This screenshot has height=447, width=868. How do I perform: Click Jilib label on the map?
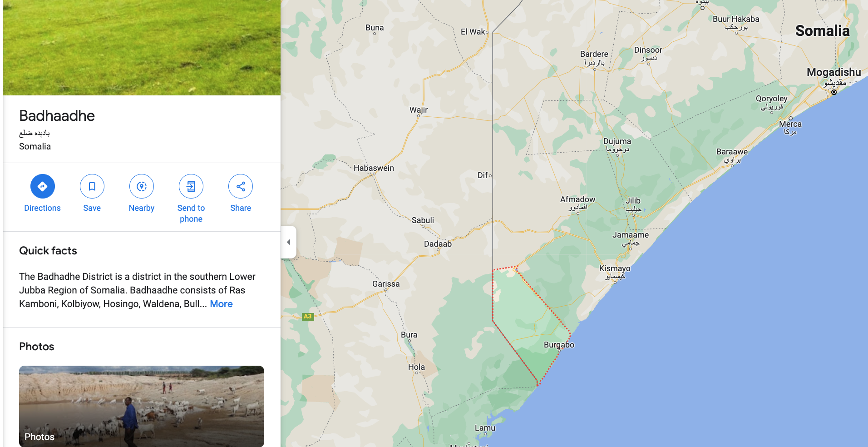pos(633,201)
